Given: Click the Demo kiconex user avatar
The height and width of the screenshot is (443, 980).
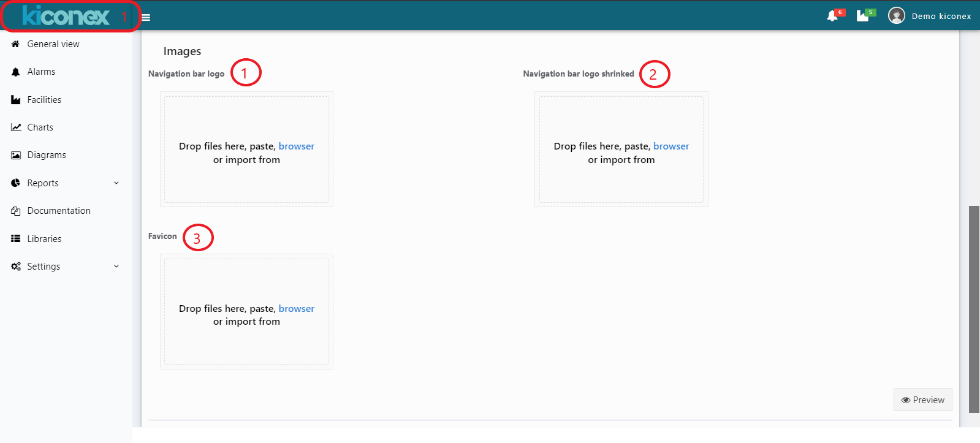Looking at the screenshot, I should point(897,15).
